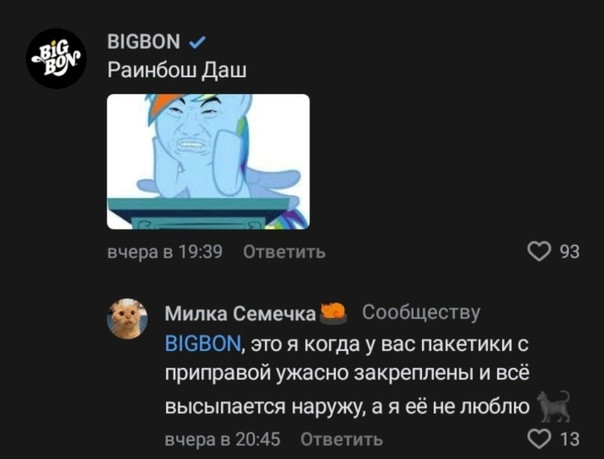Open the BIGBON community avatar
Image resolution: width=604 pixels, height=459 pixels.
(x=56, y=58)
